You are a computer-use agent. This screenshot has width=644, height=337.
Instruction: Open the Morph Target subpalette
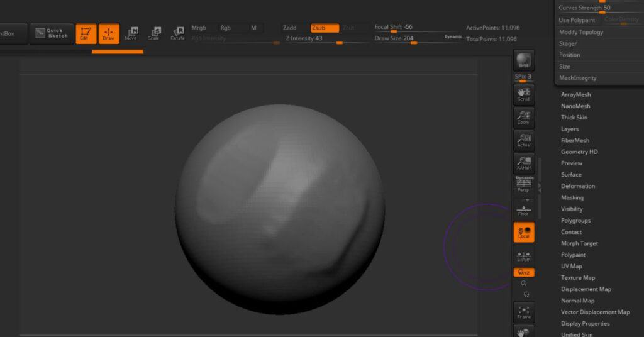pyautogui.click(x=579, y=244)
